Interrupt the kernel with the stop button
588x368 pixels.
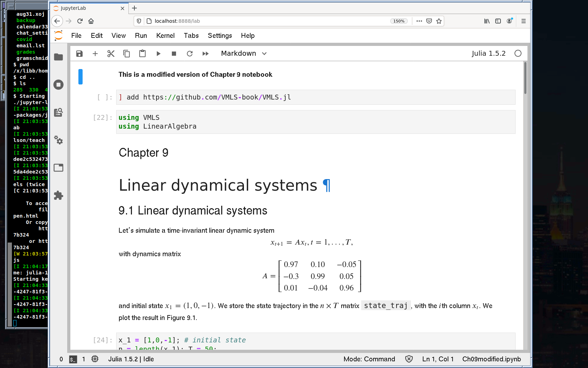pos(174,54)
